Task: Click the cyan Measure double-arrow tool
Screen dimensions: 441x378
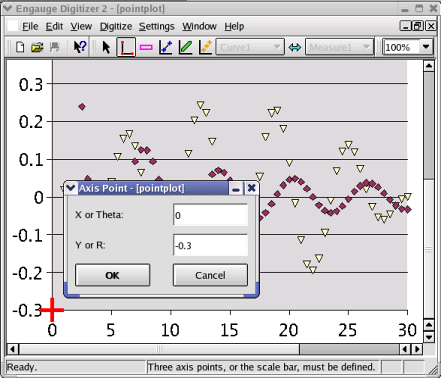Action: click(x=295, y=47)
